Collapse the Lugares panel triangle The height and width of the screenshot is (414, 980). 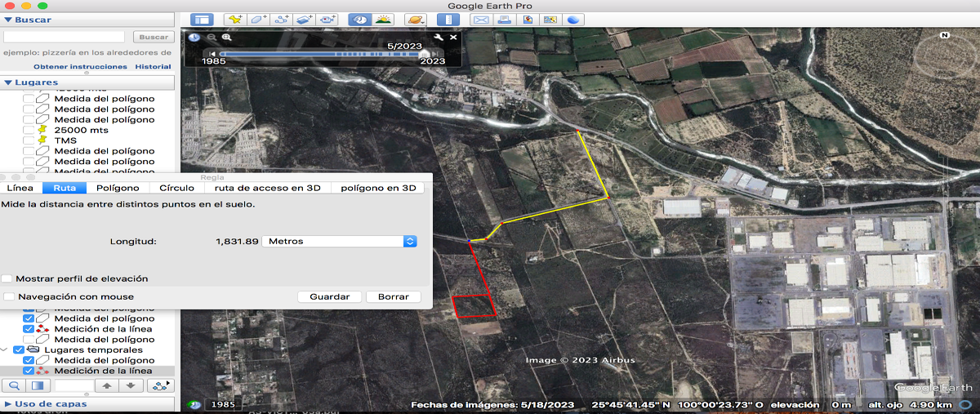point(8,82)
